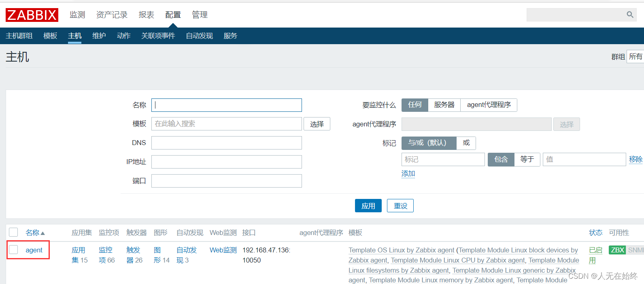The width and height of the screenshot is (644, 284).
Task: Click the 192.168.47.136: 10050 interface text
Action: click(266, 255)
